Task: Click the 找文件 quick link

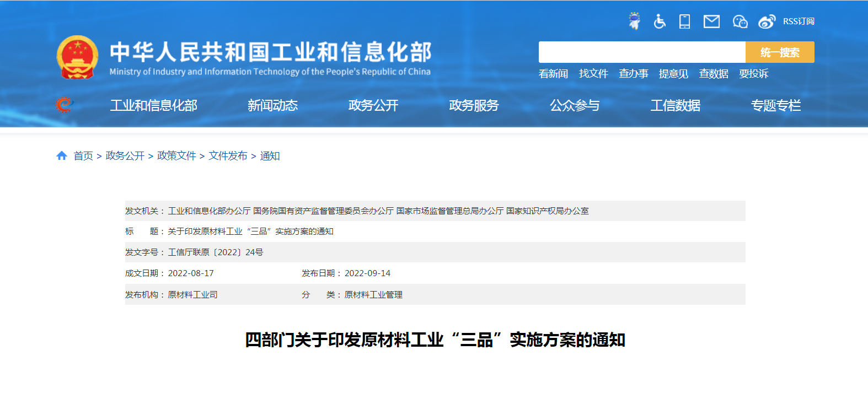Action: click(593, 74)
